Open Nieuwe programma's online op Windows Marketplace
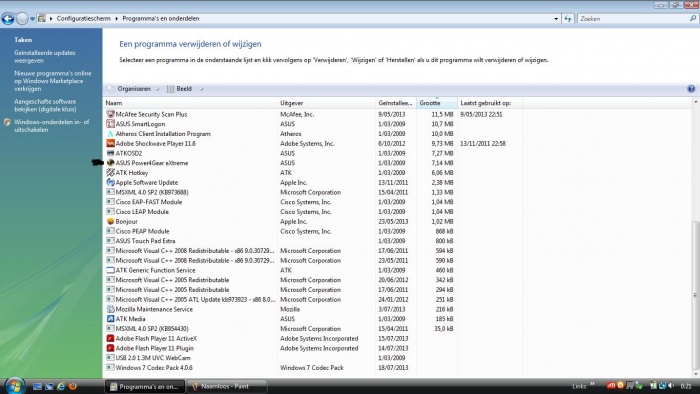This screenshot has height=394, width=700. [53, 81]
